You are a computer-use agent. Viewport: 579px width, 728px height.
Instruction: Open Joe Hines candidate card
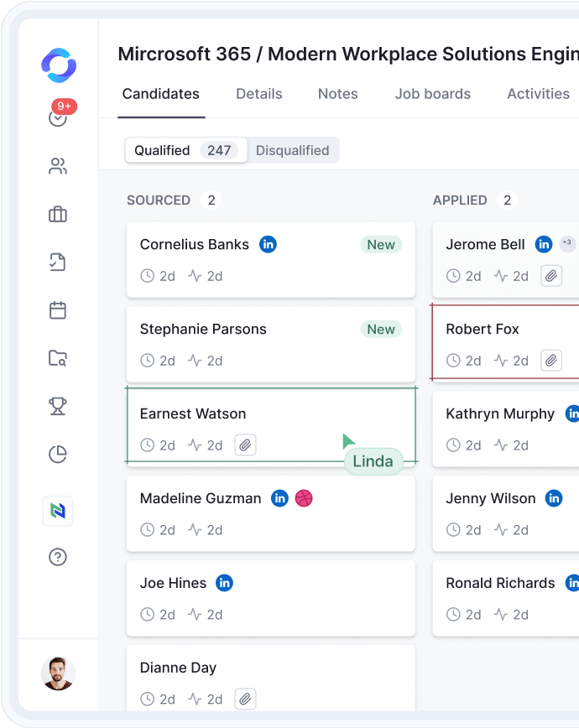(270, 598)
